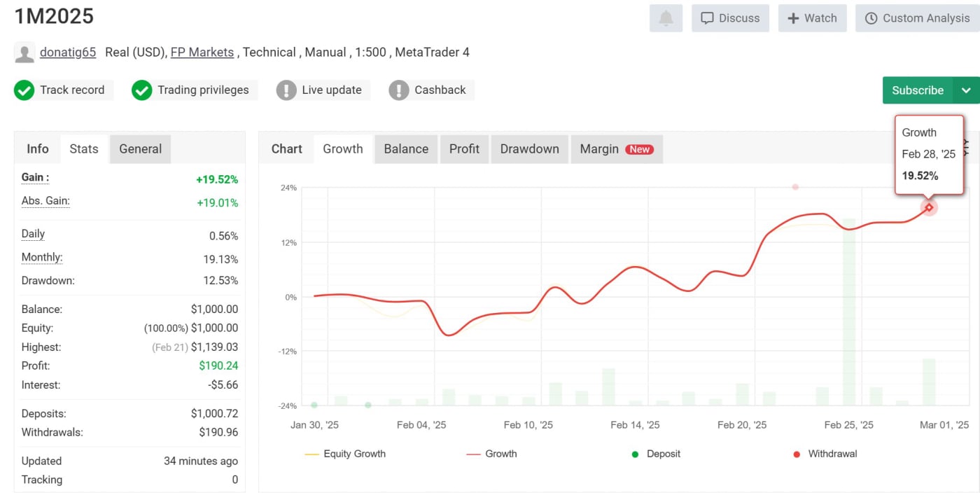980x493 pixels.
Task: Expand the Subscribe dropdown arrow
Action: [x=966, y=90]
